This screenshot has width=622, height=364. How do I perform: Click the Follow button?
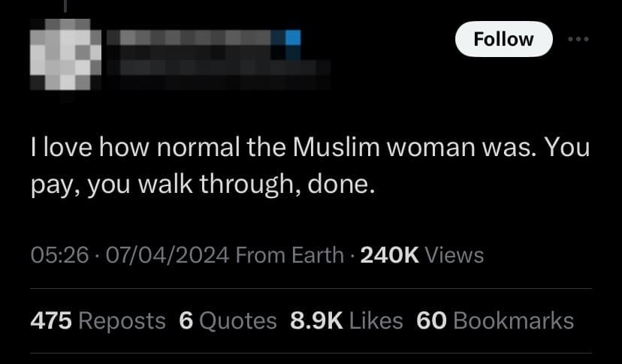504,39
